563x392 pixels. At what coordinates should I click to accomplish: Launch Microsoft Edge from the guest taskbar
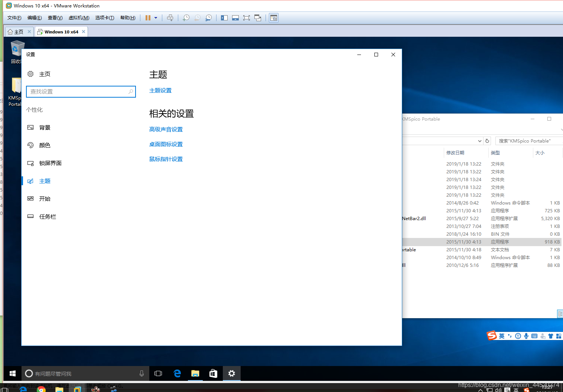coord(177,373)
